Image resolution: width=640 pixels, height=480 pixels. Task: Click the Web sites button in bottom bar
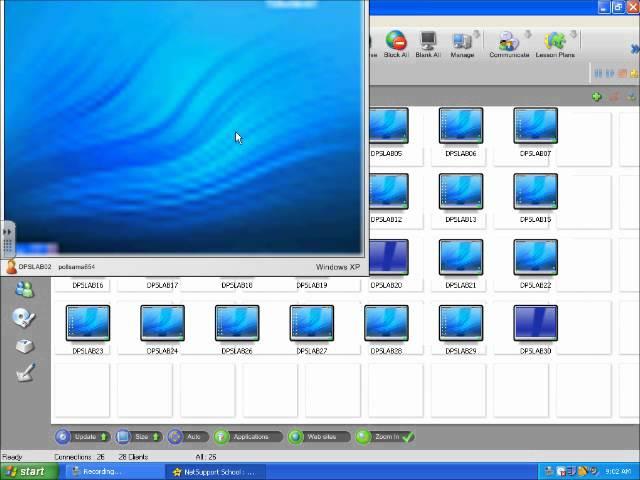[319, 437]
